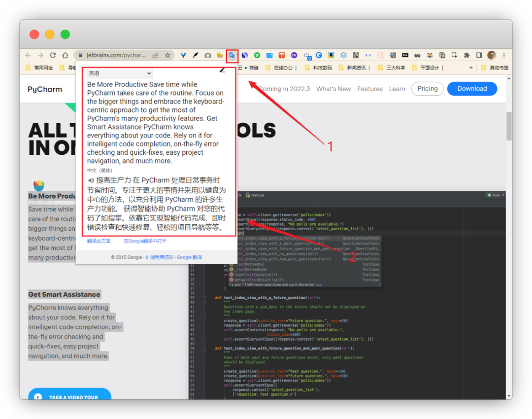Open the 其他书签 bookmark folder

click(495, 68)
